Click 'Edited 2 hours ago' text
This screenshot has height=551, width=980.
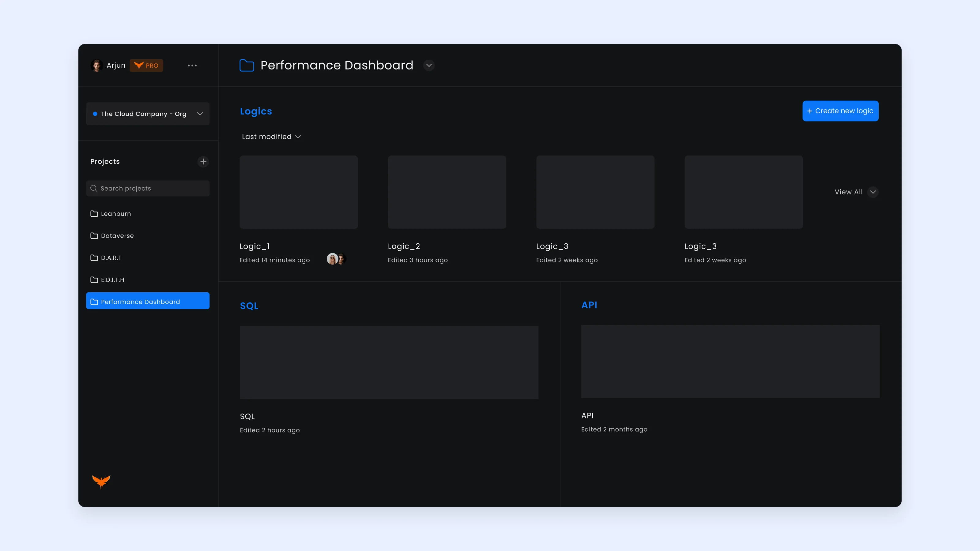(x=270, y=430)
